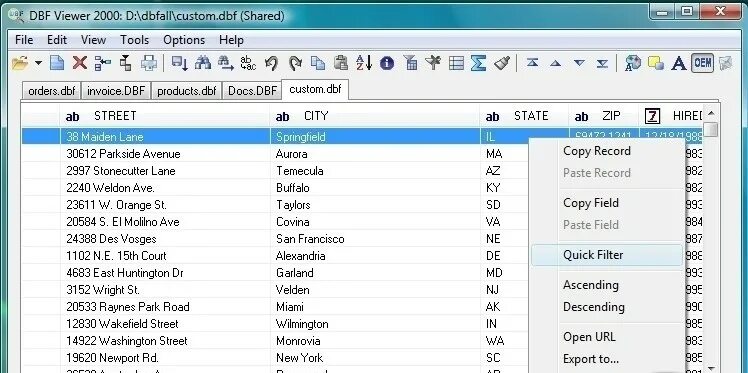Open the Help menu

pyautogui.click(x=231, y=40)
